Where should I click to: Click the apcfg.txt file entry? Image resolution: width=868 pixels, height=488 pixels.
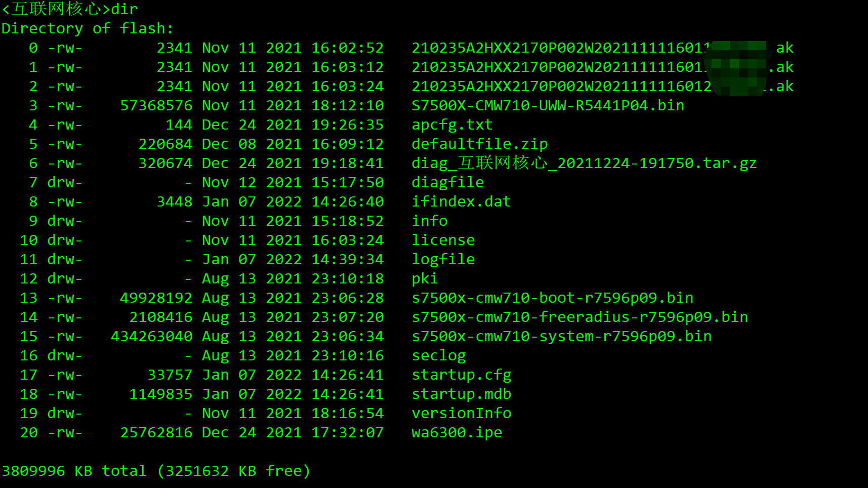pyautogui.click(x=452, y=125)
